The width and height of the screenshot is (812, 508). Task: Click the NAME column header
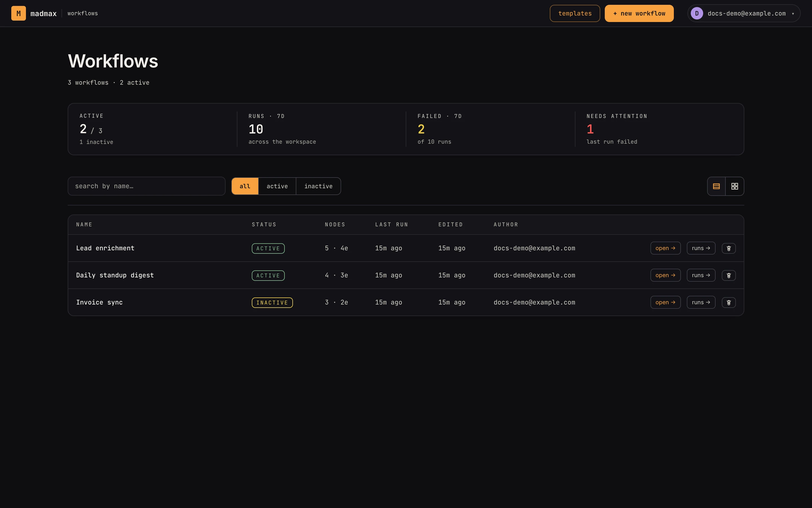[84, 224]
